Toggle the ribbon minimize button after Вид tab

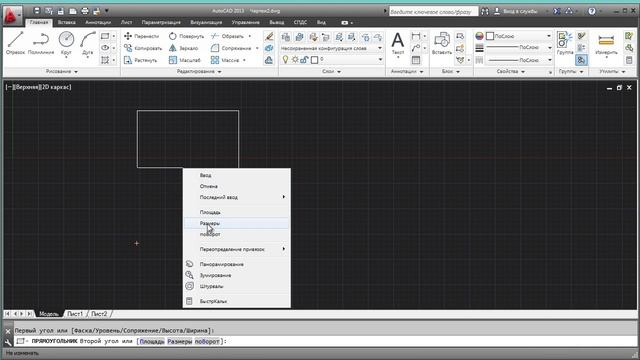tap(344, 22)
